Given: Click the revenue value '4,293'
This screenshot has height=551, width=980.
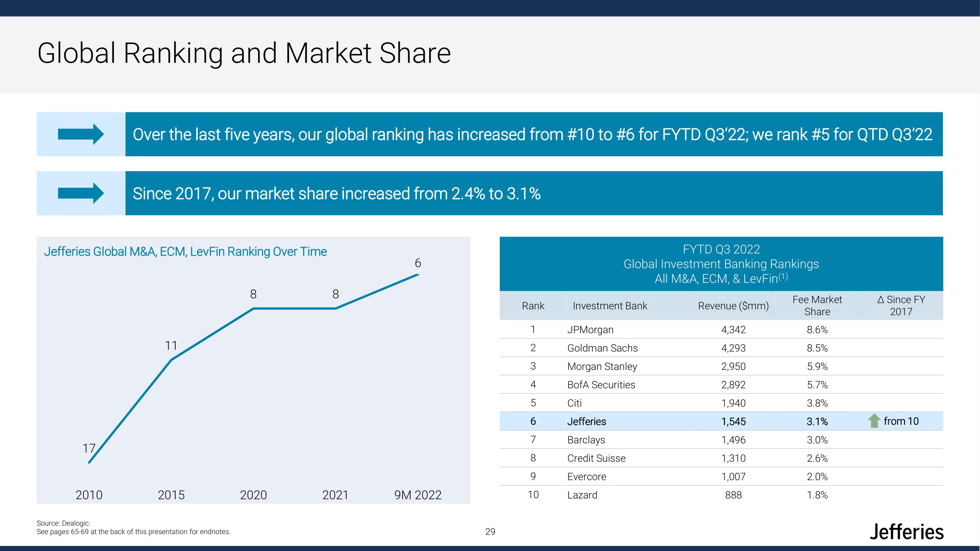Looking at the screenshot, I should click(733, 348).
